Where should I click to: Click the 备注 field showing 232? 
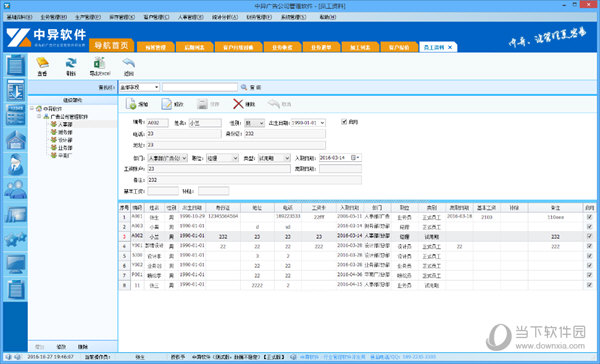tap(254, 180)
